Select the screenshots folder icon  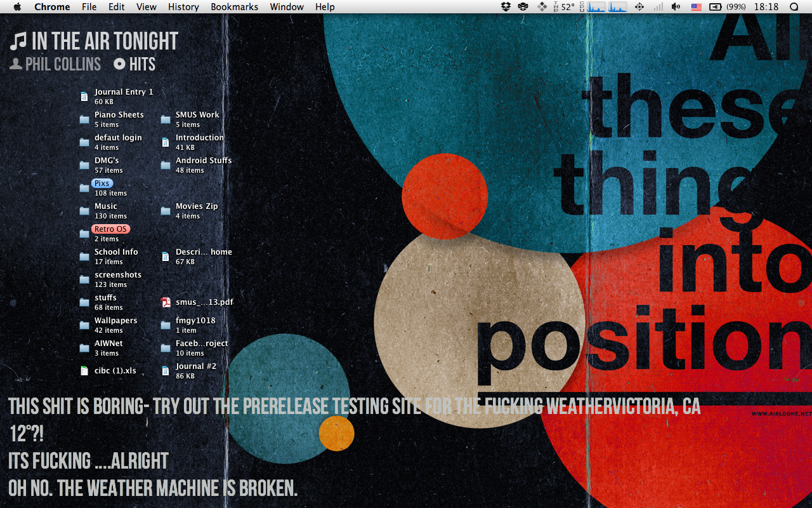pos(84,279)
